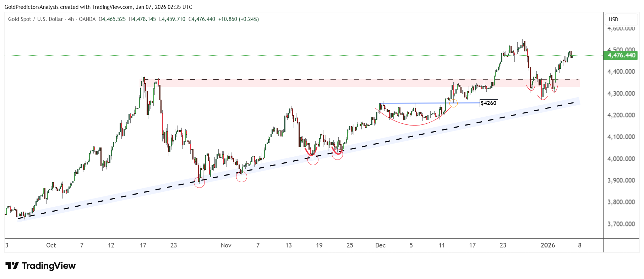The width and height of the screenshot is (644, 279).
Task: Click the low value L4,459.710
Action: (172, 19)
